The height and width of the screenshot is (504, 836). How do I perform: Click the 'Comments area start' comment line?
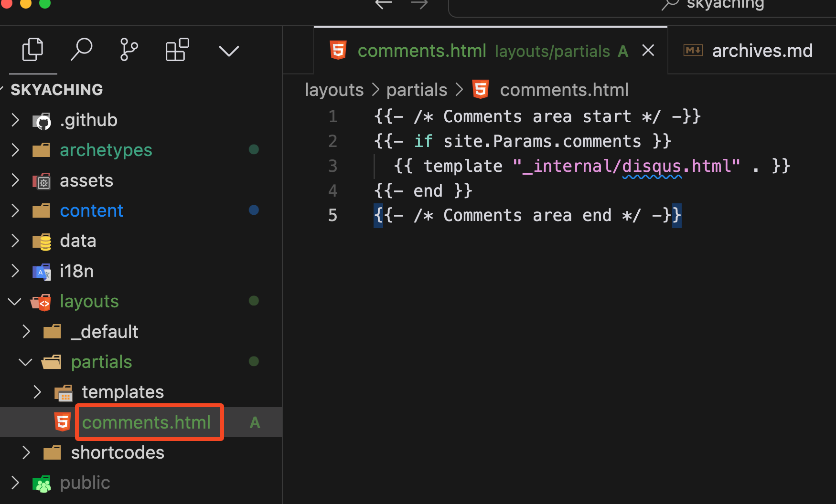(x=537, y=116)
